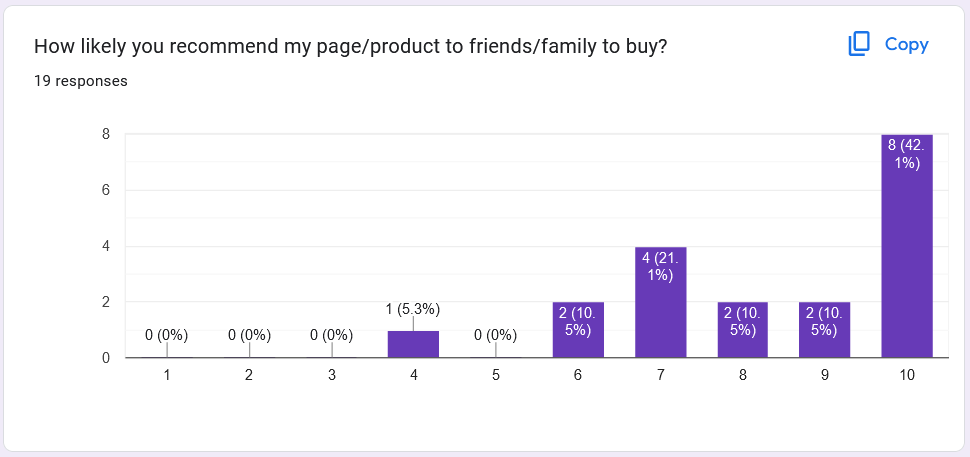Click x-axis label 3
This screenshot has width=970, height=457.
click(331, 375)
